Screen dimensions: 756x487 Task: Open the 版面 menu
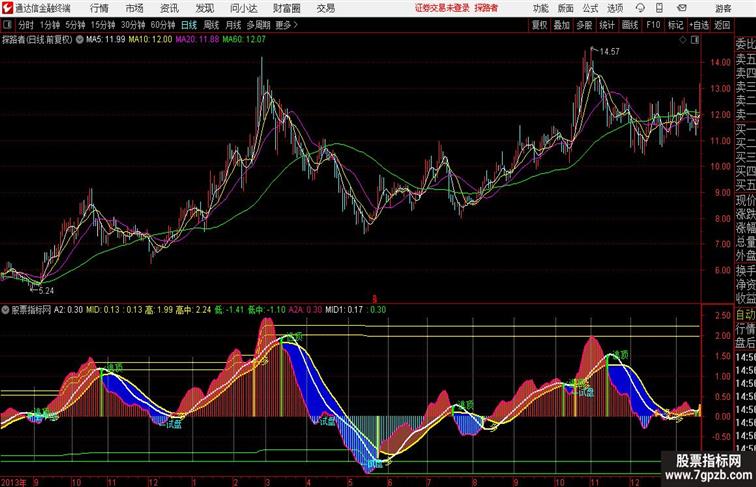tap(566, 8)
